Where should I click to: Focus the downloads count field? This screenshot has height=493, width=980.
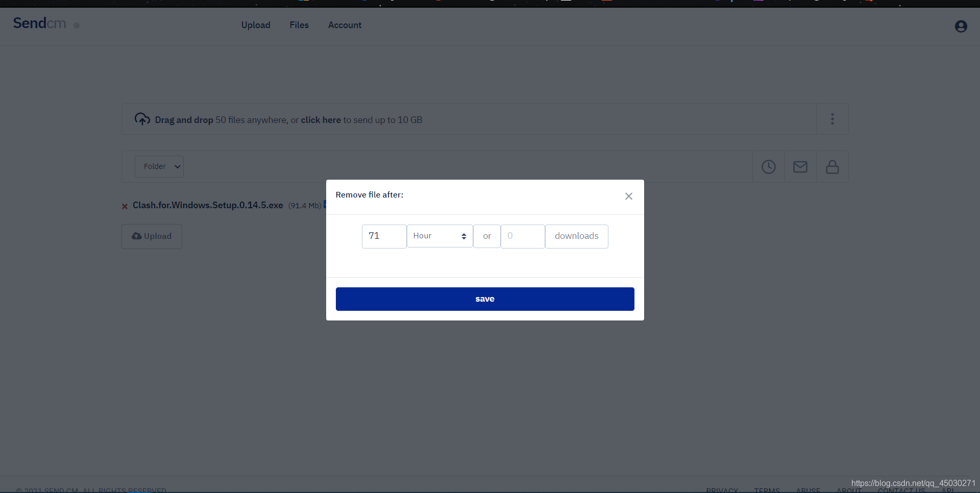[x=523, y=236]
